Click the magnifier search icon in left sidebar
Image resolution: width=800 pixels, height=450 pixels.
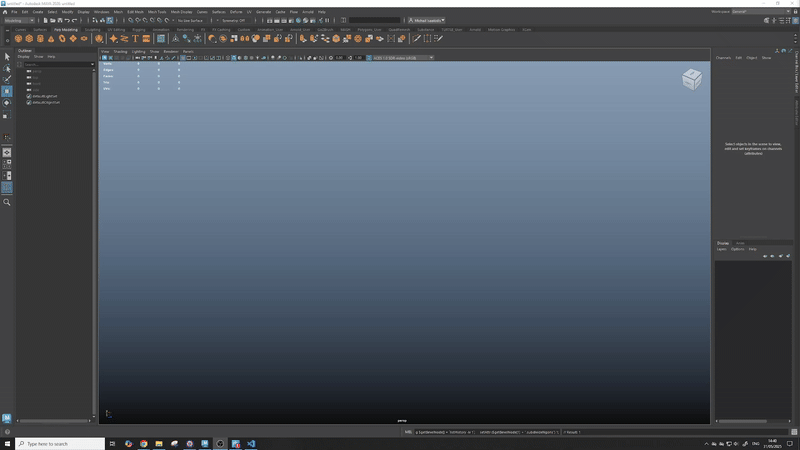click(x=6, y=202)
